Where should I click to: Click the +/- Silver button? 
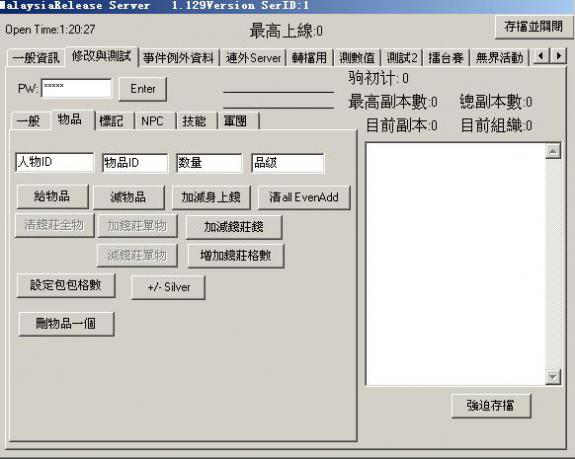click(168, 287)
